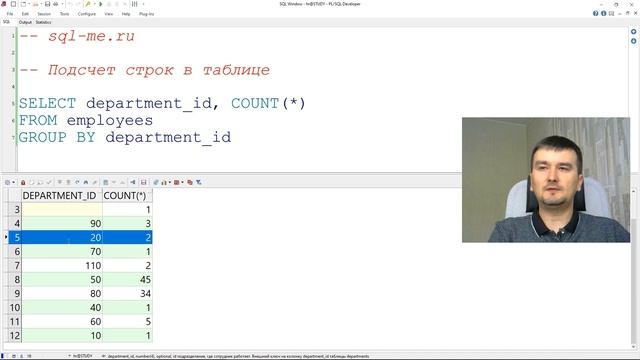Click the Execute (run) arrow icon
This screenshot has width=640, height=360.
click(100, 4)
